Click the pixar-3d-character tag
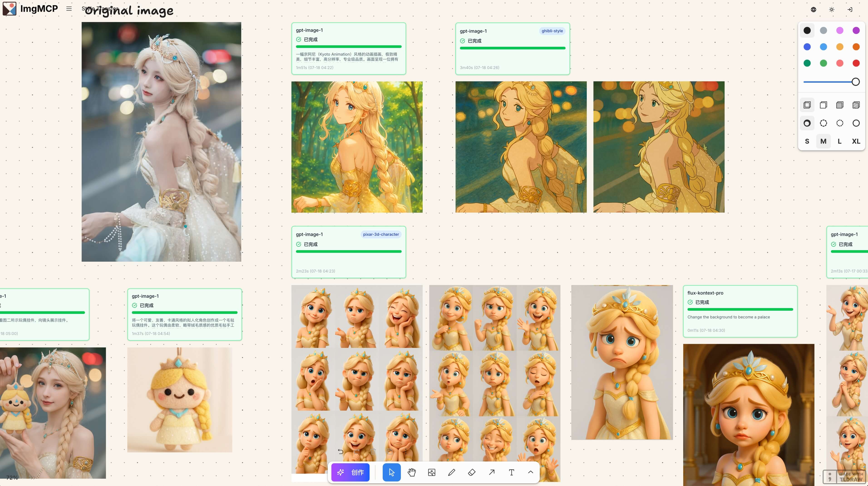 [x=381, y=234]
